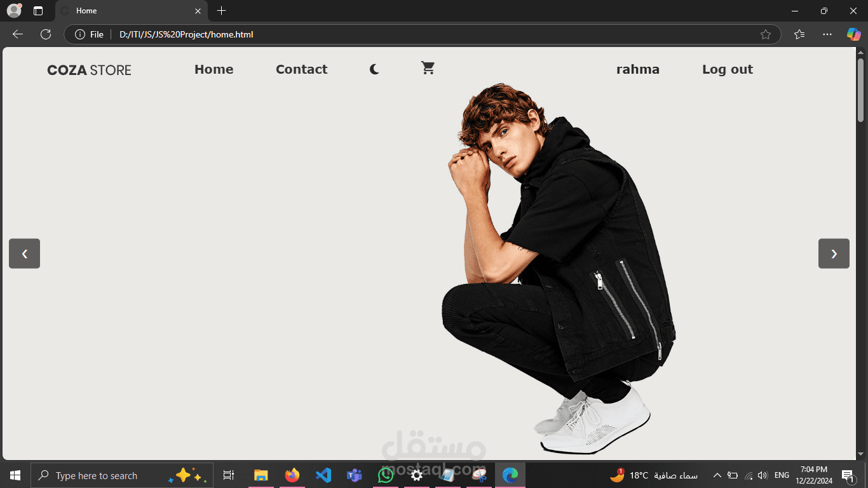Image resolution: width=868 pixels, height=488 pixels.
Task: Open Settings gear on taskbar
Action: (417, 475)
